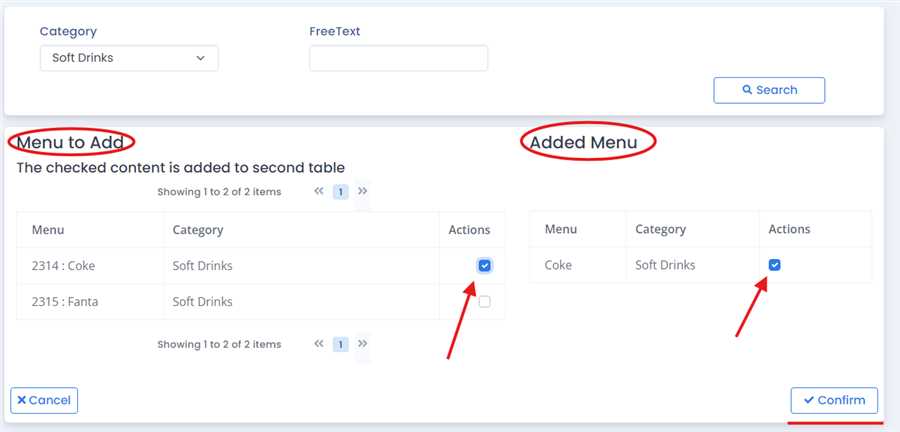Uncheck the 2314 : Coke row checkbox

tap(485, 266)
